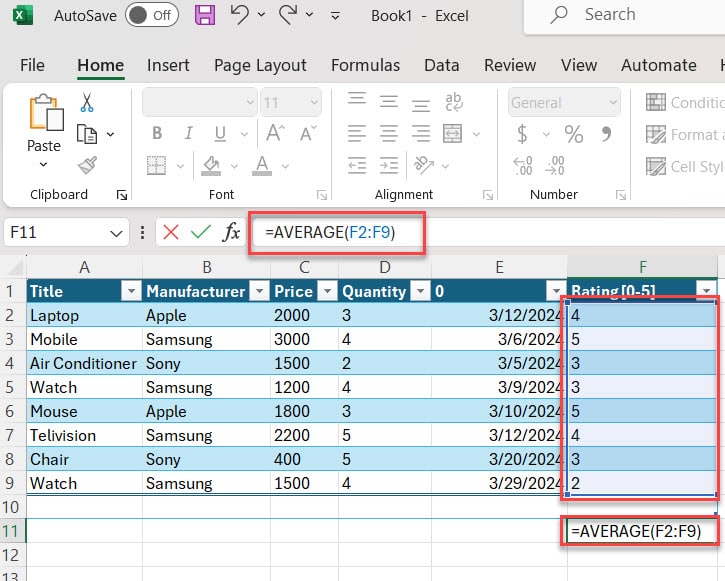Image resolution: width=725 pixels, height=581 pixels.
Task: Click the Increase Font Size icon
Action: point(276,133)
